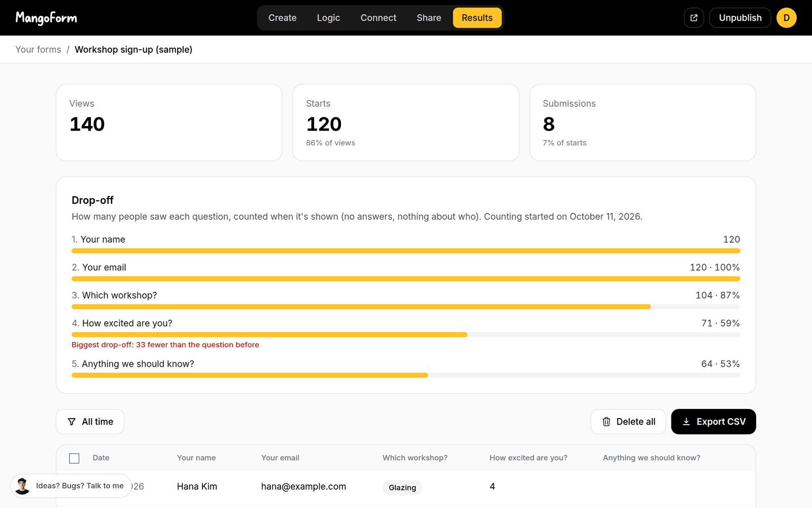
Task: Open the All time filter
Action: [90, 422]
